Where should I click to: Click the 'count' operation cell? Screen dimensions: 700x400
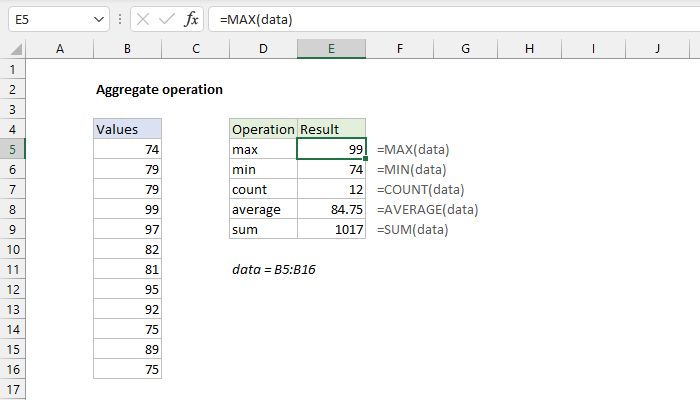pos(263,189)
